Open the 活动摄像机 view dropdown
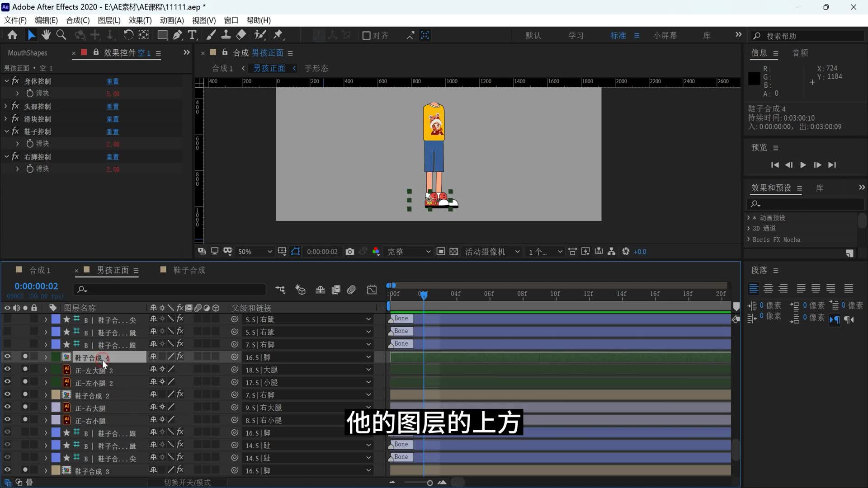This screenshot has width=868, height=488. click(x=492, y=252)
